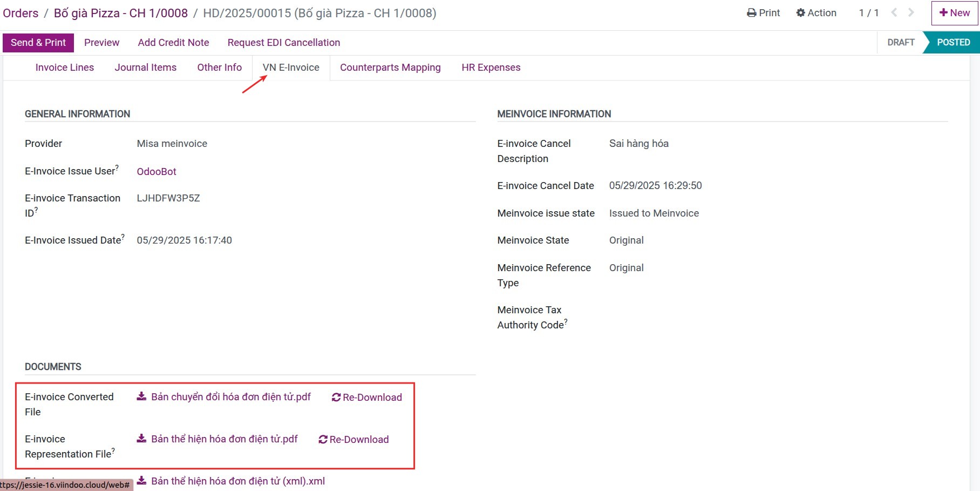Click help mark beside E-invoice Representation File
Screen dimensions: 980x491
coord(113,450)
